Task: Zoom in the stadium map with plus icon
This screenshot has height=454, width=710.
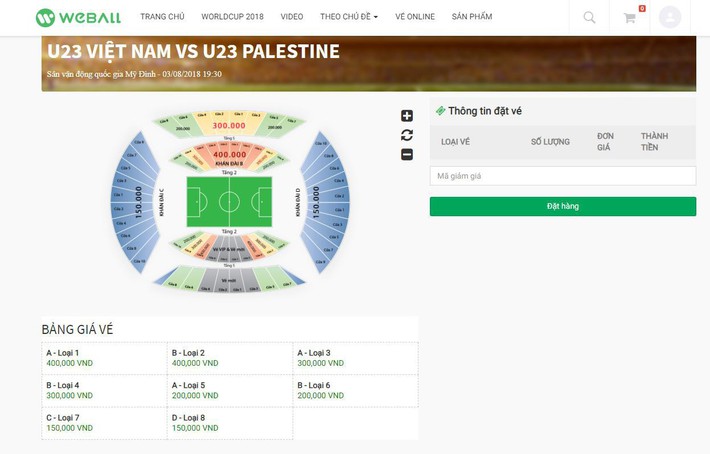Action: pos(407,116)
